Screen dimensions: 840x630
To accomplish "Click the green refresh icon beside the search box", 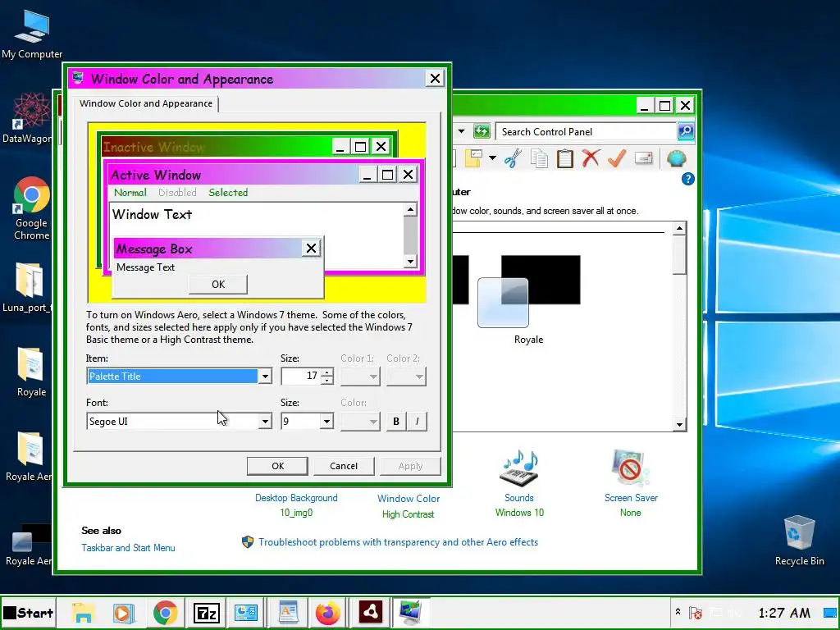I will coord(482,131).
